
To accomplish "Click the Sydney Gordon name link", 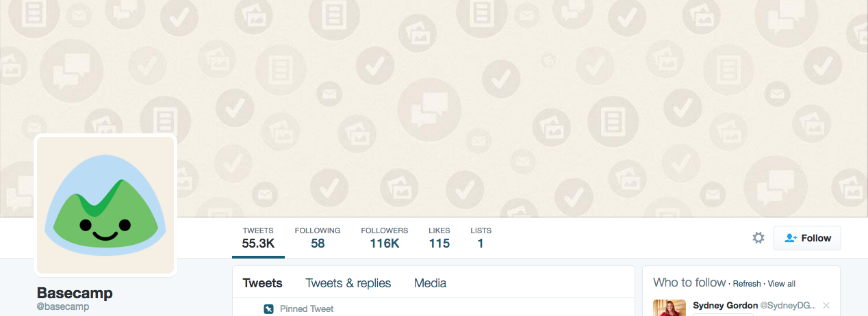I will (720, 305).
